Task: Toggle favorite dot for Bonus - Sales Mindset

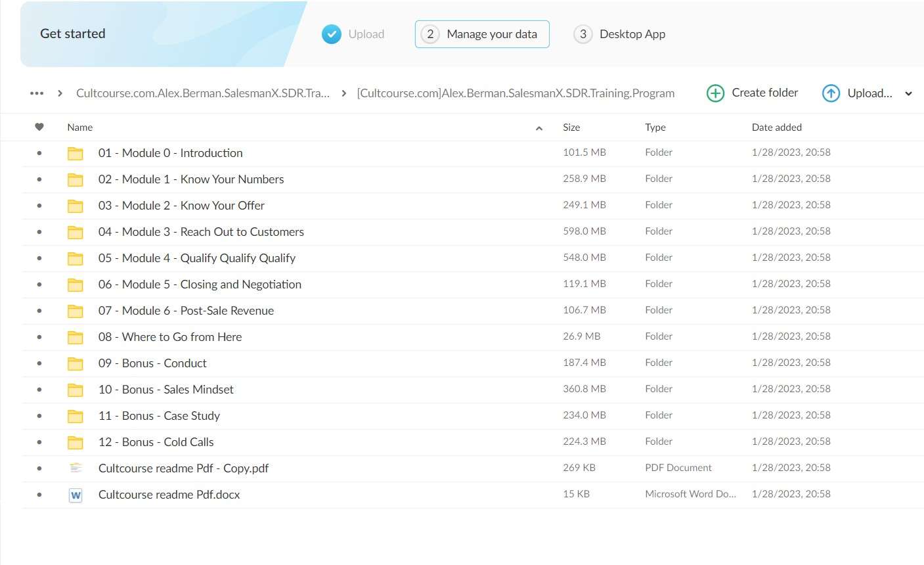Action: (x=39, y=390)
